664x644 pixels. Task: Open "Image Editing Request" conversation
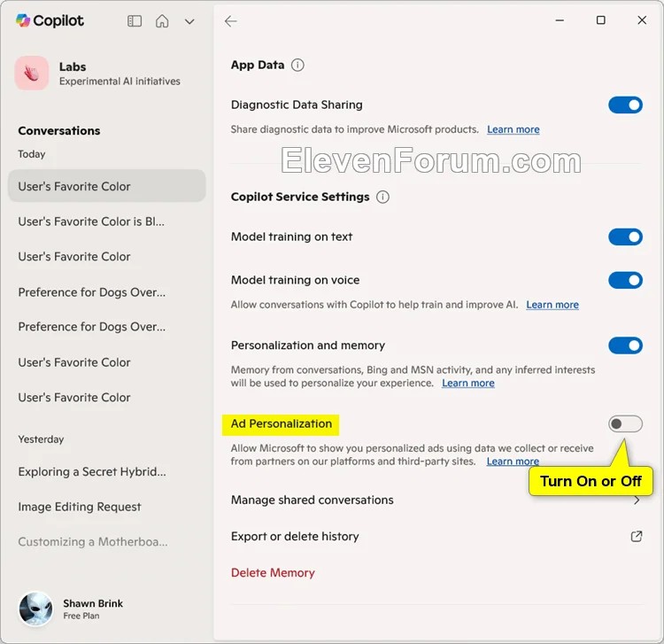(x=80, y=507)
